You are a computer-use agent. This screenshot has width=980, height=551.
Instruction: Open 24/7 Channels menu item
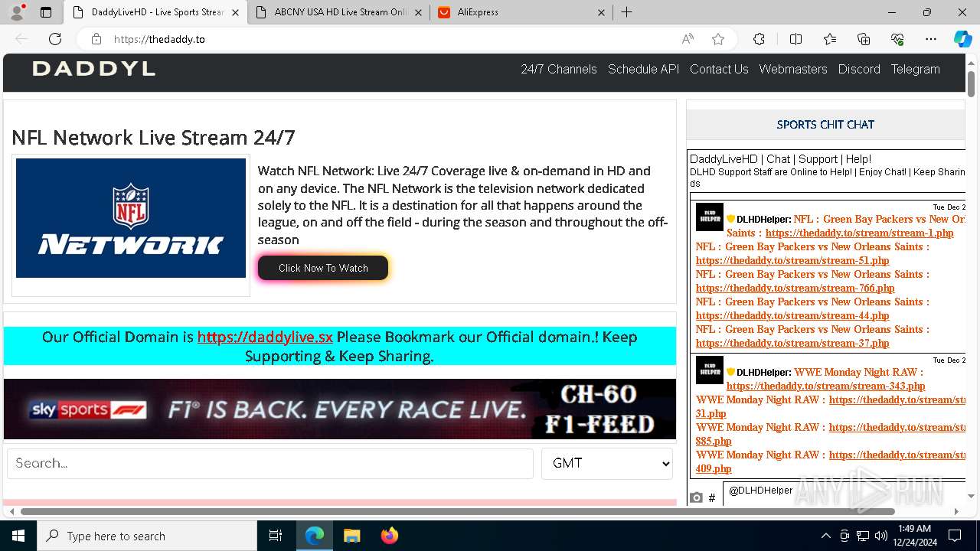click(559, 69)
